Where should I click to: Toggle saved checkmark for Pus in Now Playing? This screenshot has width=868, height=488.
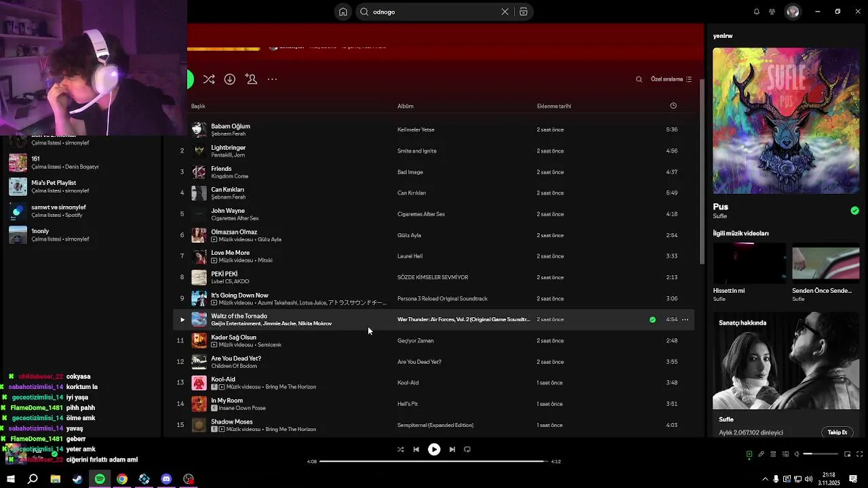(x=854, y=211)
